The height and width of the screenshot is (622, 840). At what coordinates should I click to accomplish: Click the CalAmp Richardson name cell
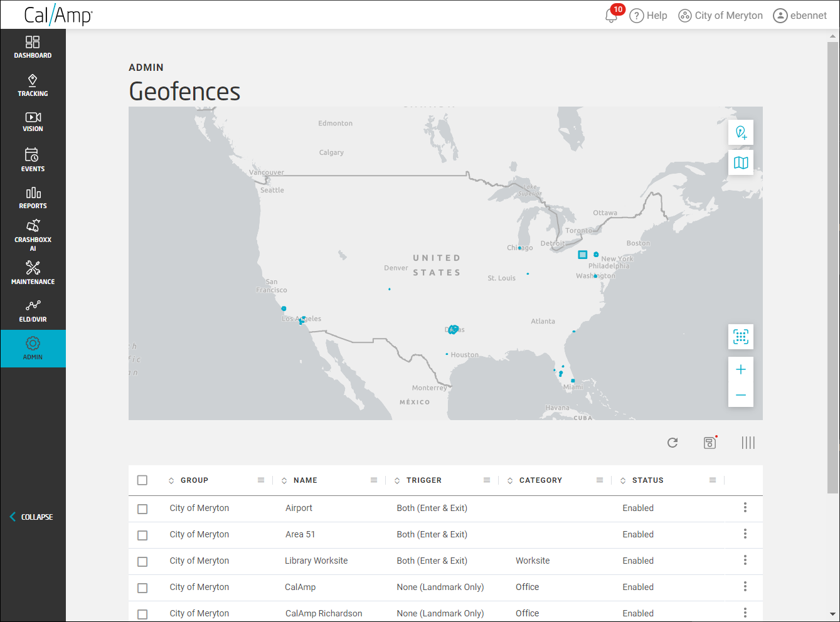(x=324, y=613)
